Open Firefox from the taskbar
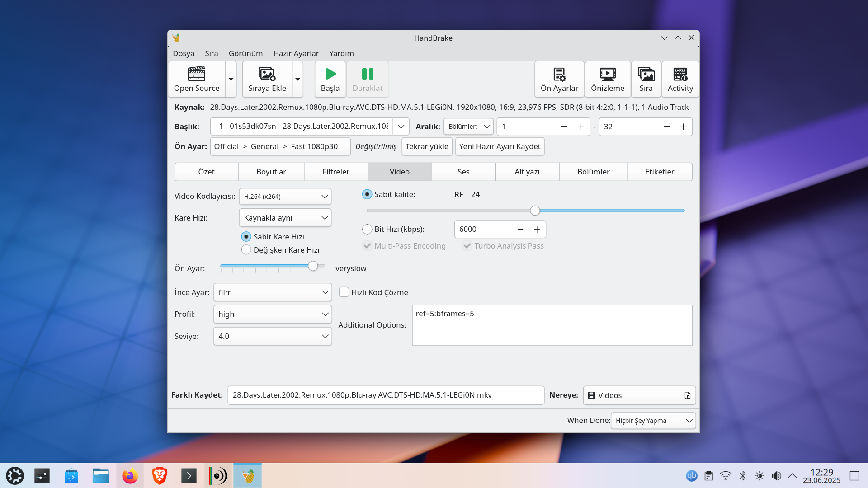This screenshot has height=488, width=868. point(130,476)
